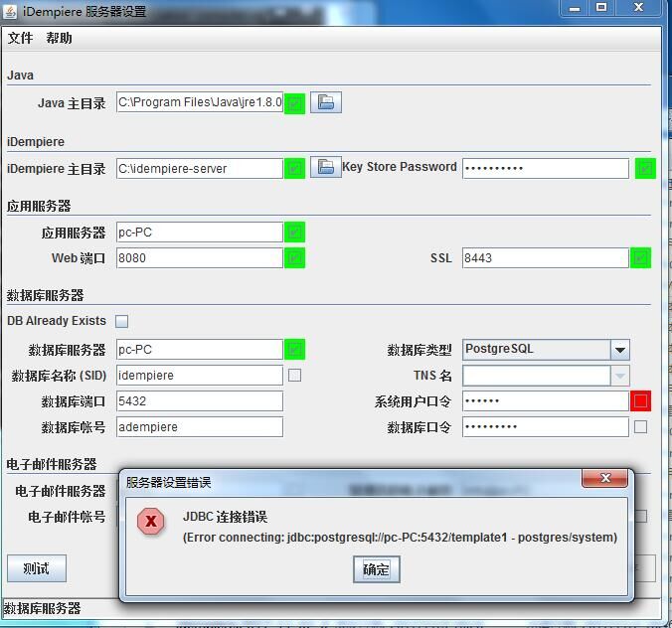Click green status indicator beside Web port 8080

pyautogui.click(x=294, y=258)
